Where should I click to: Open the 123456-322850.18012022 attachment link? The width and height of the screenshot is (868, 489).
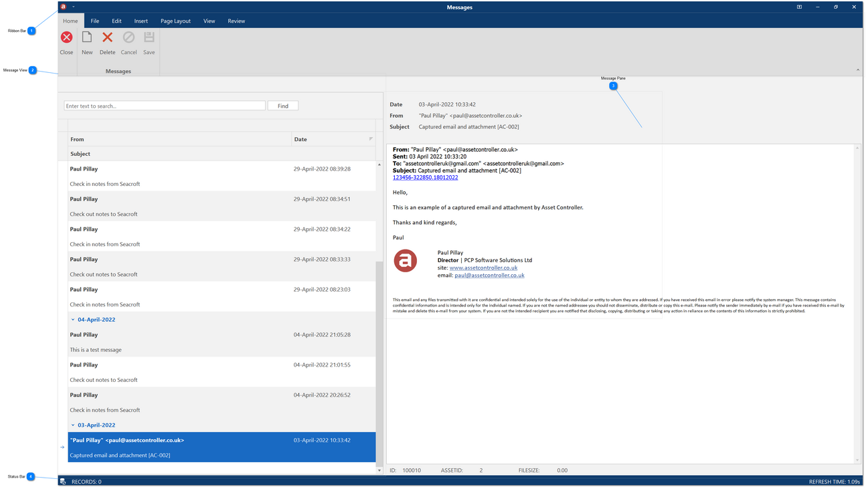pos(426,177)
